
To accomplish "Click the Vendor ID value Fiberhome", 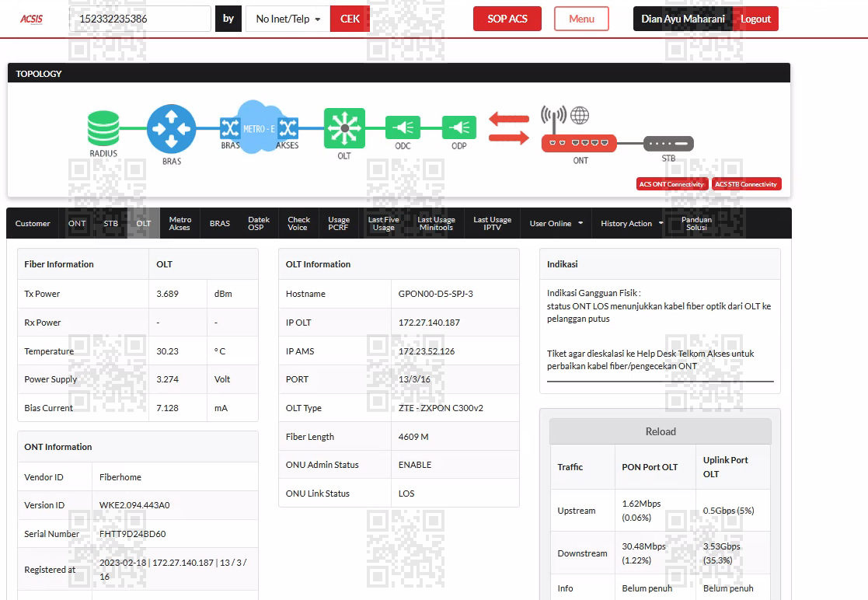I will pyautogui.click(x=120, y=477).
